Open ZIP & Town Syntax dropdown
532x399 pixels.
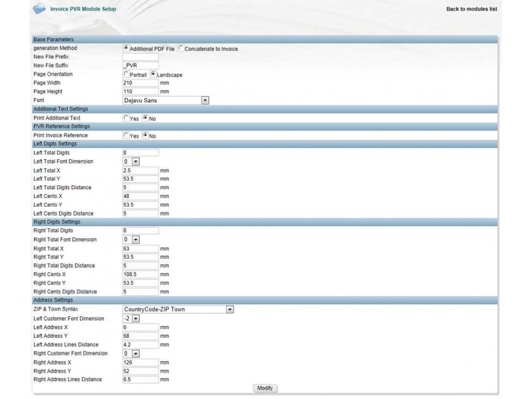tap(178, 310)
